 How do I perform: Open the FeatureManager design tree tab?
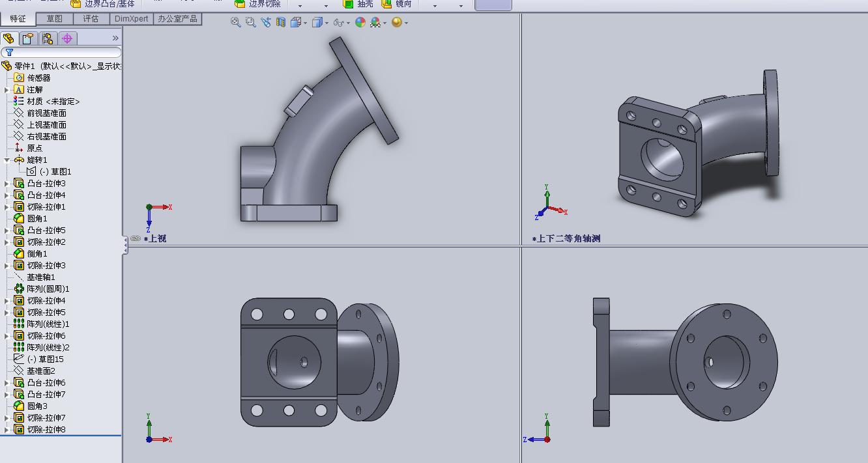9,38
